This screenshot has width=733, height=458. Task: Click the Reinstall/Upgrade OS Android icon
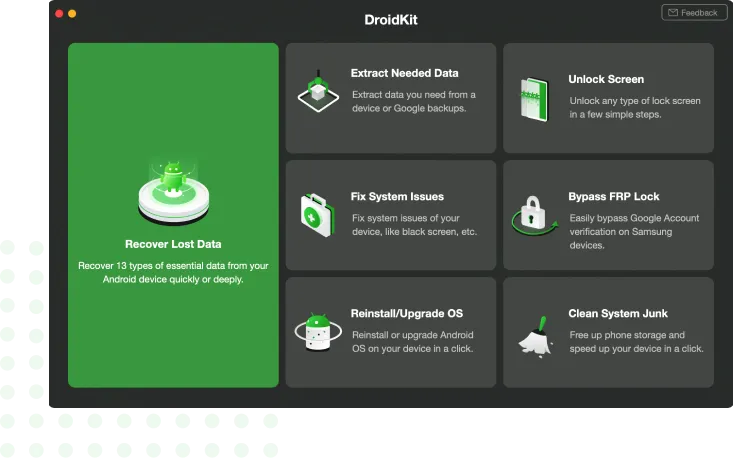(x=317, y=331)
